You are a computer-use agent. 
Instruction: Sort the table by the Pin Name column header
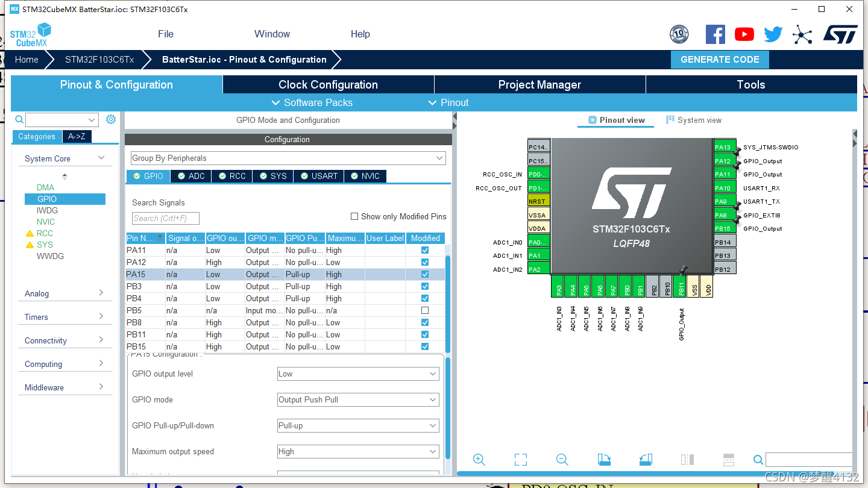[145, 238]
